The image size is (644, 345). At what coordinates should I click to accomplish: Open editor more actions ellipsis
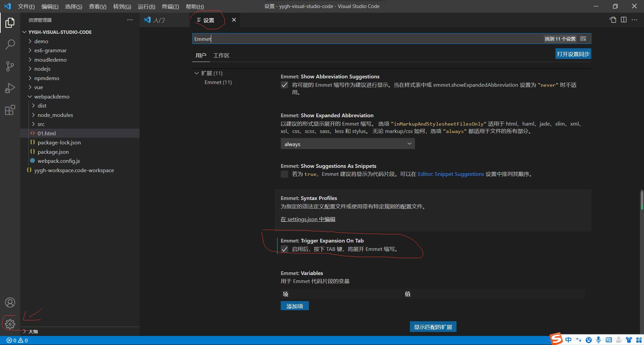(x=634, y=20)
